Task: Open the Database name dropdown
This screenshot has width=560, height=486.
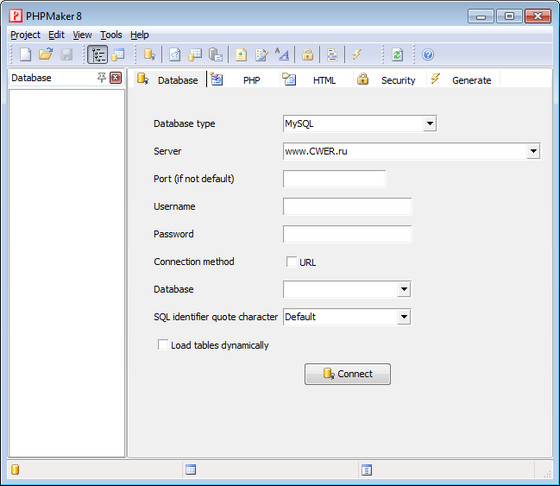Action: pos(404,289)
